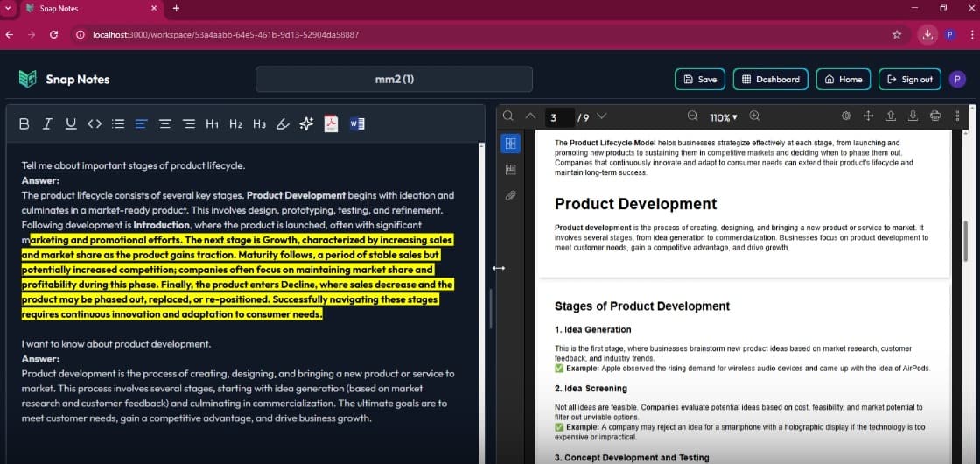980x464 pixels.
Task: Click the PDF page number field
Action: click(560, 117)
